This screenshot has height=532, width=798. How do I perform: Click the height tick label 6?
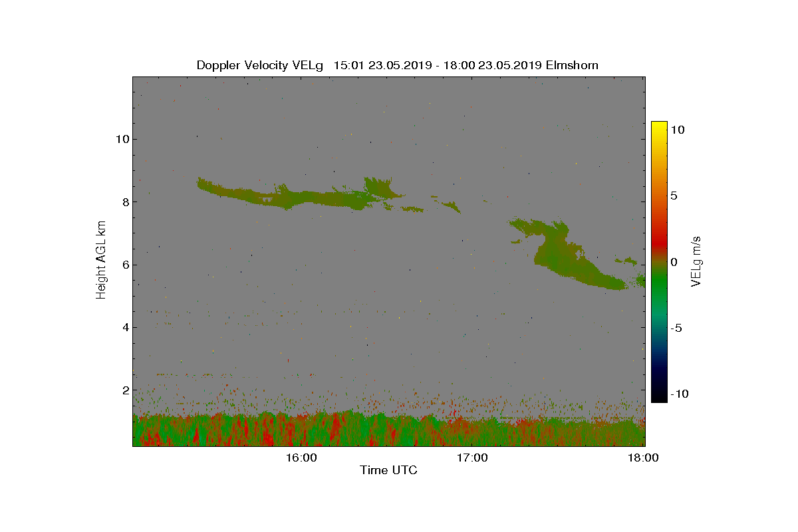pyautogui.click(x=124, y=265)
